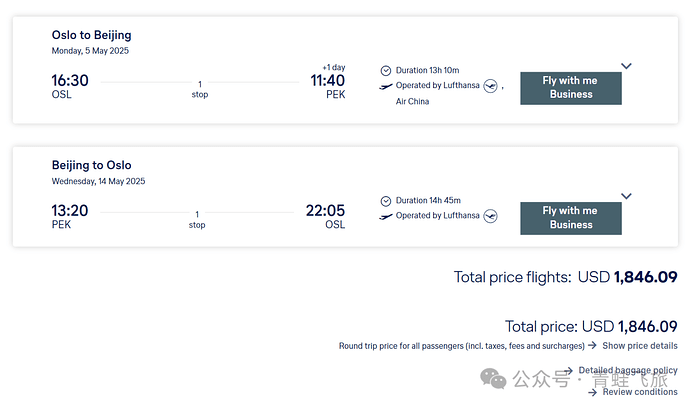Click the outbound Lufthansa crane logo
The width and height of the screenshot is (690, 406).
490,86
